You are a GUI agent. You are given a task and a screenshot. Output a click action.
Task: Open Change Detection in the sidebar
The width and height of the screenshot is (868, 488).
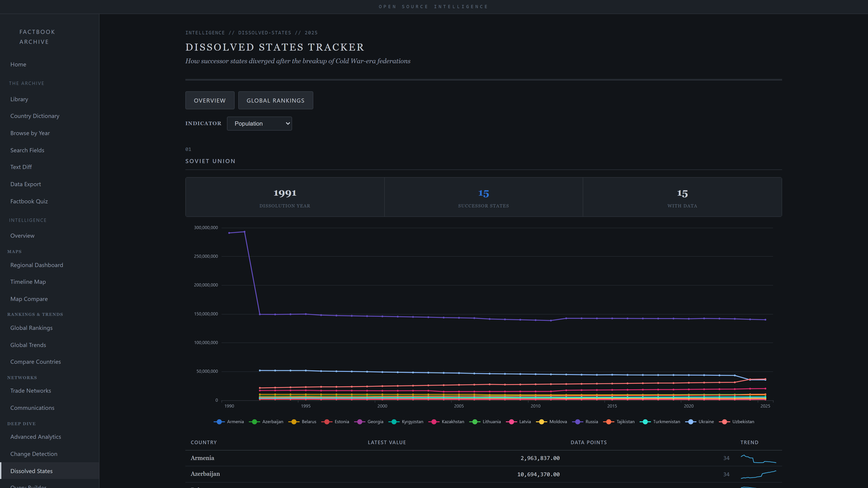34,454
